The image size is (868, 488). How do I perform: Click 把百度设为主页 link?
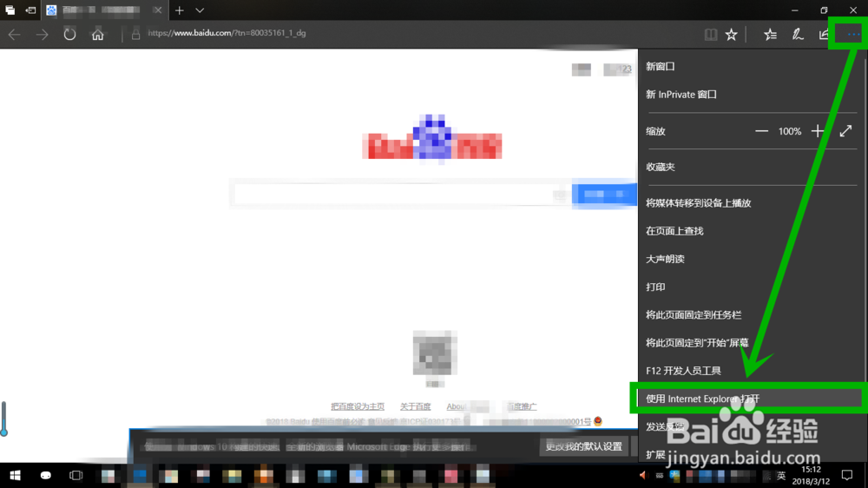click(358, 406)
